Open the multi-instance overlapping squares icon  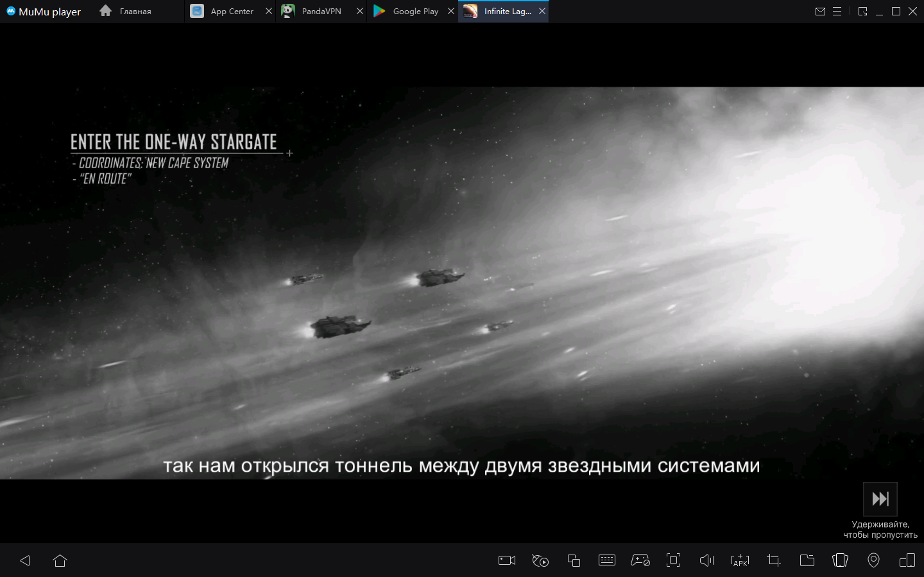coord(574,560)
